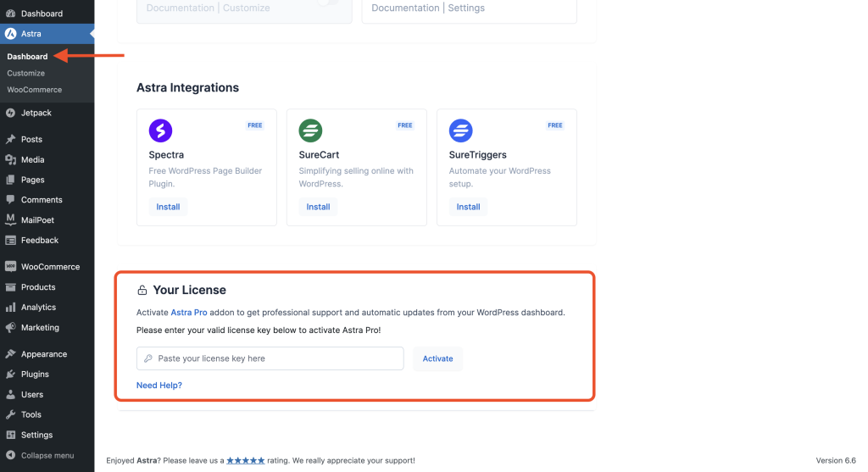Viewport: 868px width, 472px height.
Task: Open the Posts menu label
Action: click(x=31, y=140)
